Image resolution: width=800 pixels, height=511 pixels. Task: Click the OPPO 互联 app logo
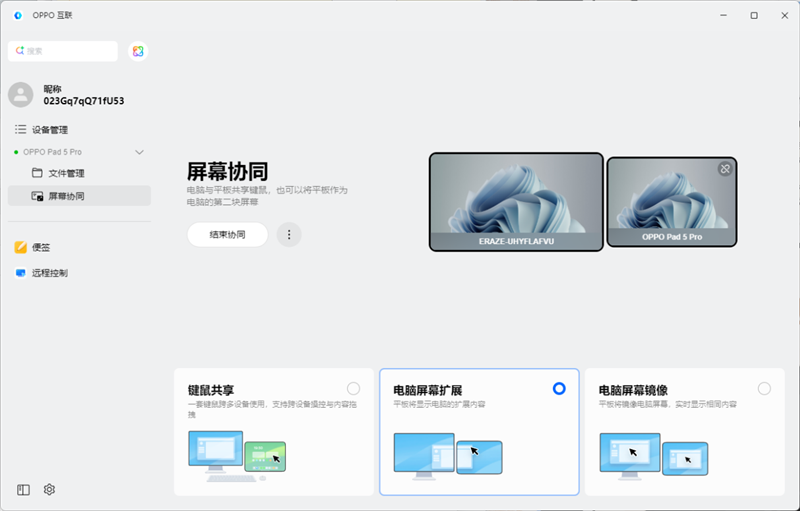click(18, 15)
